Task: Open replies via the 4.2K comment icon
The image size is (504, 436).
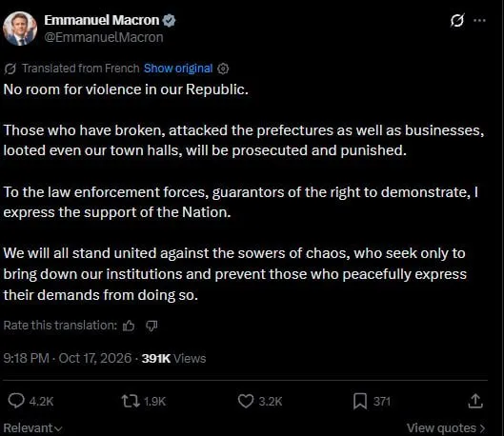Action: coord(16,401)
